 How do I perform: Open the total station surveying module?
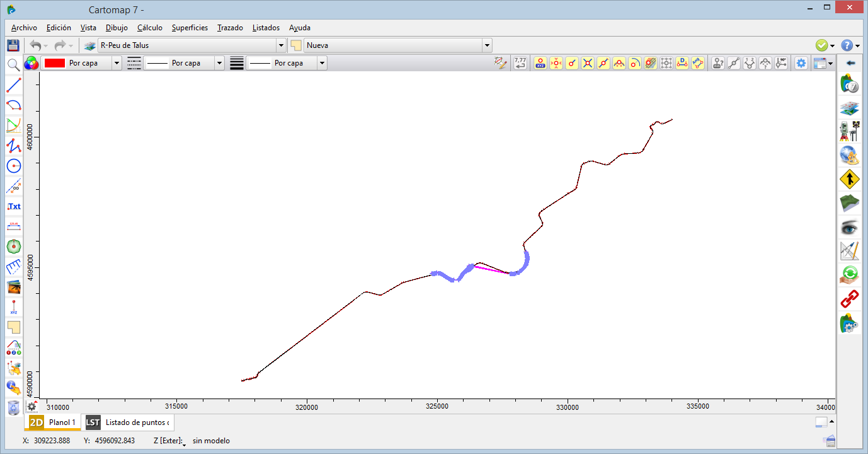[850, 132]
